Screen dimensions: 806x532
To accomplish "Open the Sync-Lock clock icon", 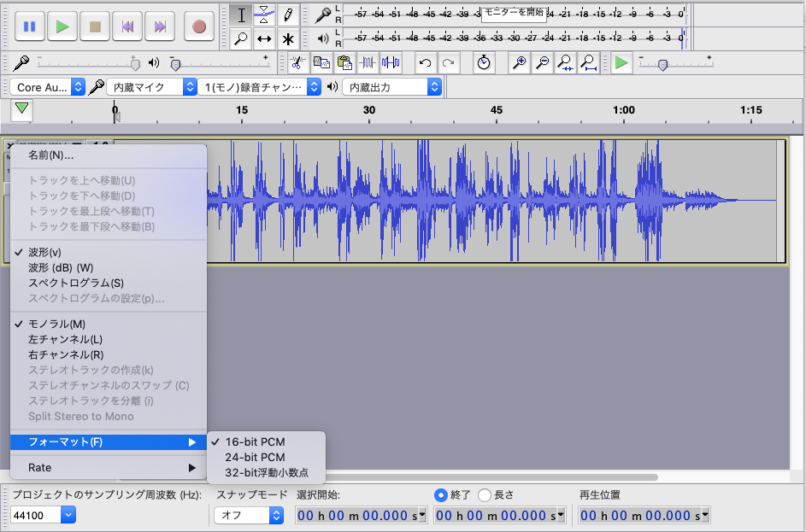I will pos(484,62).
